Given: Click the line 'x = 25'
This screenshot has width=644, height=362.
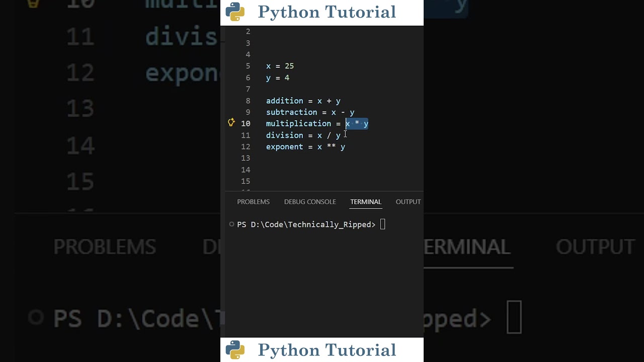Looking at the screenshot, I should [x=280, y=66].
